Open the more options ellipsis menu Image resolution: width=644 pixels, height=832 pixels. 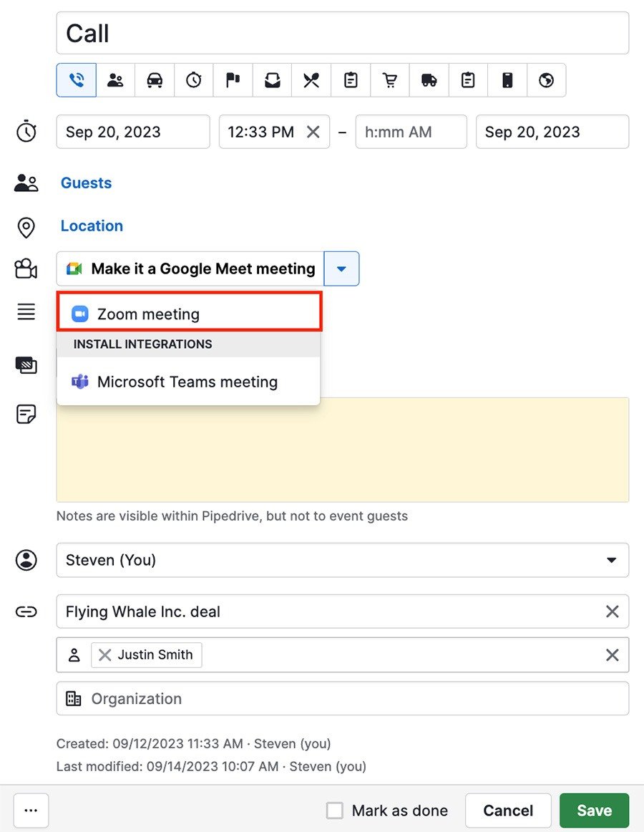click(x=31, y=810)
